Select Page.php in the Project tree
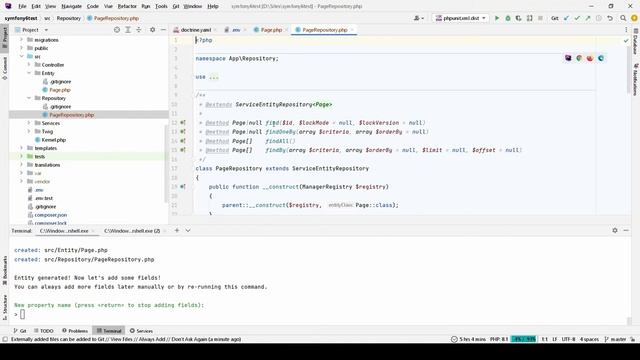This screenshot has height=360, width=640. [x=60, y=90]
